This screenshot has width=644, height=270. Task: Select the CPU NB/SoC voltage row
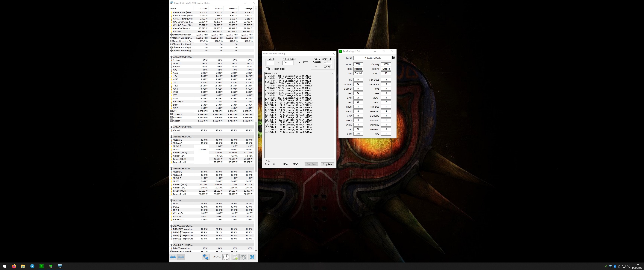click(x=212, y=102)
